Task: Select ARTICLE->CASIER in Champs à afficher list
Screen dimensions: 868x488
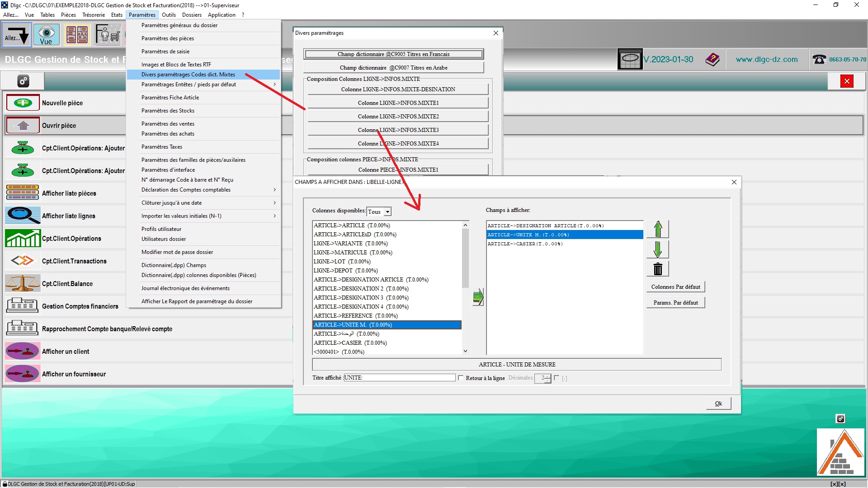Action: pos(565,244)
